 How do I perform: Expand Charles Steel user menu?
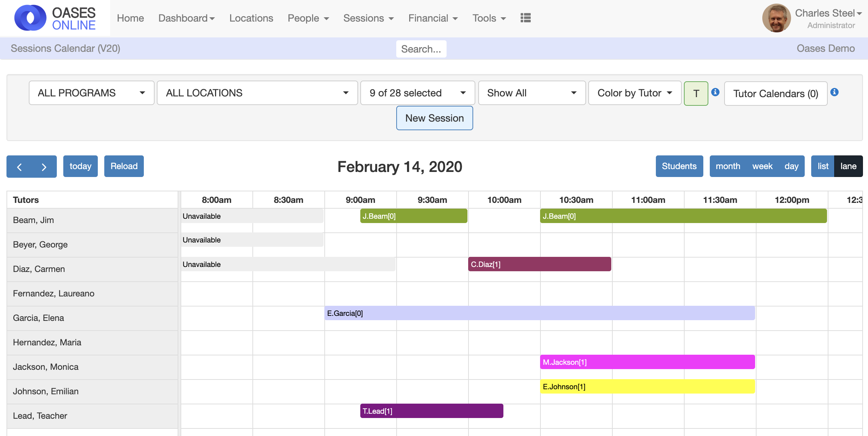click(x=828, y=13)
